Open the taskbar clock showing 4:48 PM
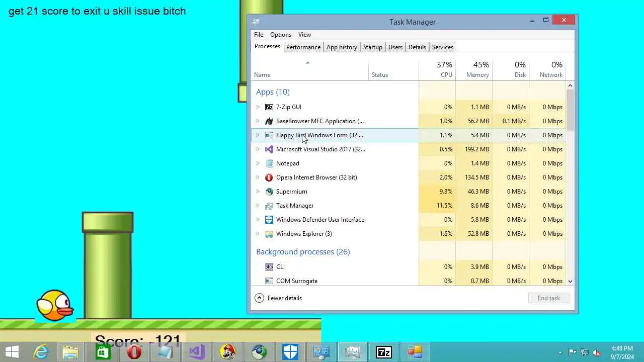644x362 pixels. (622, 352)
